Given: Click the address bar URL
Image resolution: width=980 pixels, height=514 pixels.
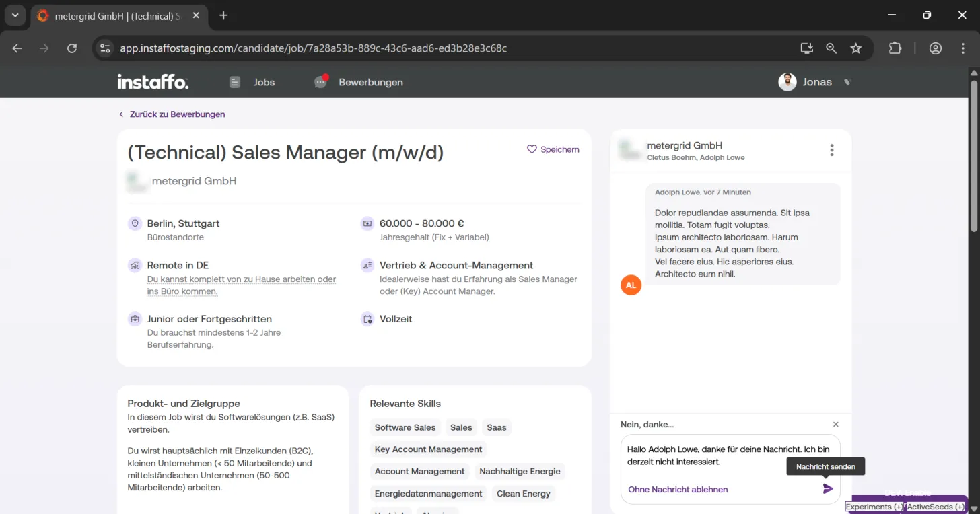Looking at the screenshot, I should [313, 48].
